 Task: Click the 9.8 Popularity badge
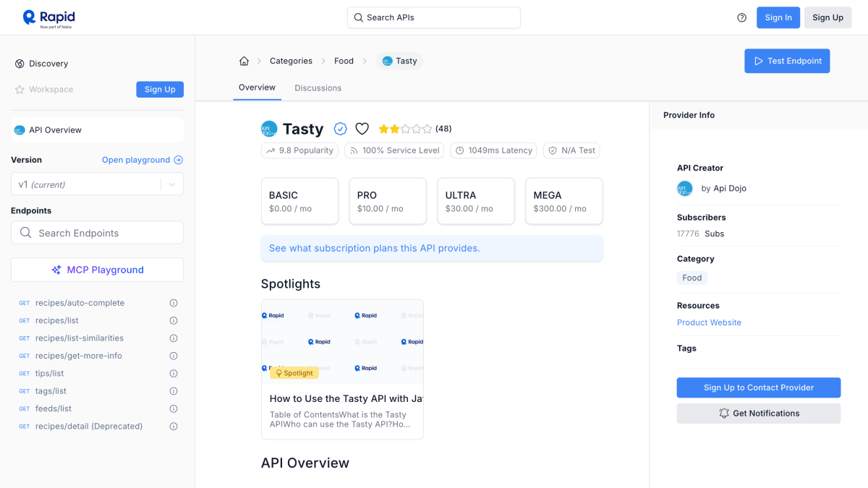(300, 150)
